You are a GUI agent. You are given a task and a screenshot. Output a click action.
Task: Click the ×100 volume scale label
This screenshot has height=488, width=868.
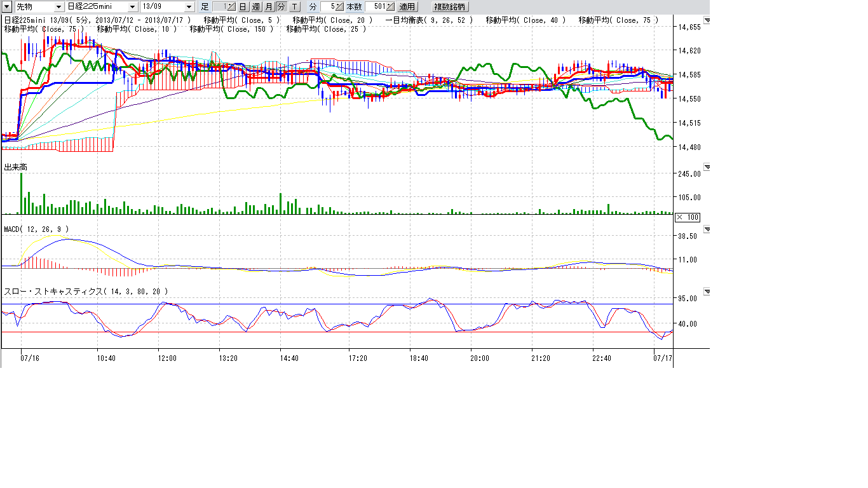tap(687, 217)
